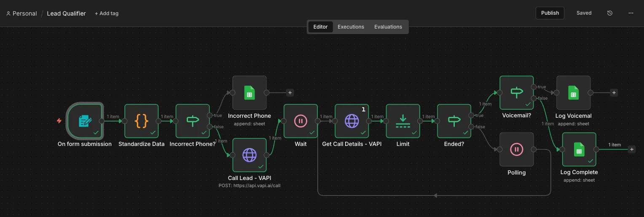
Task: Select the Incorrect Phone? IF node
Action: (x=193, y=121)
